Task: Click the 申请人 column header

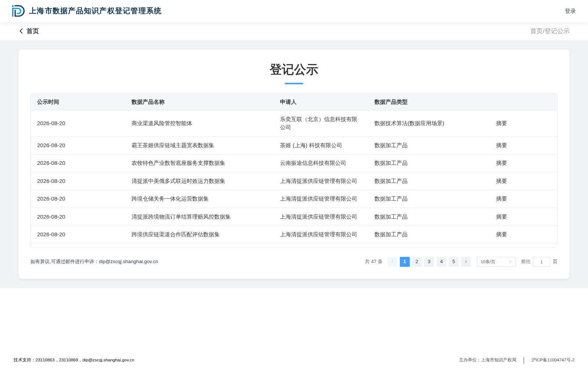Action: coord(288,102)
